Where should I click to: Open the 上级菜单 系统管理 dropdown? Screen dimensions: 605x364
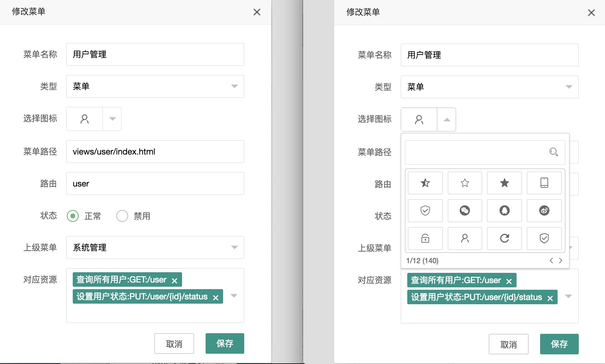(x=155, y=247)
